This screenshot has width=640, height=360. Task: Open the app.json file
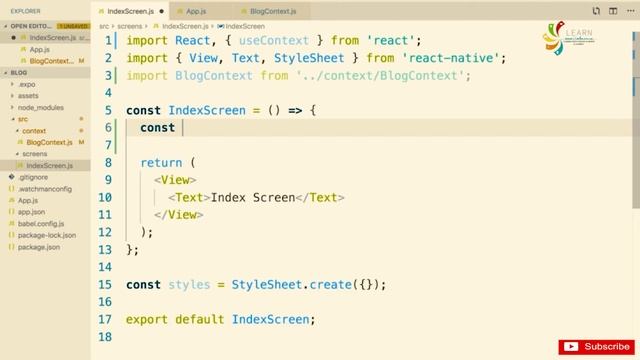tap(31, 212)
